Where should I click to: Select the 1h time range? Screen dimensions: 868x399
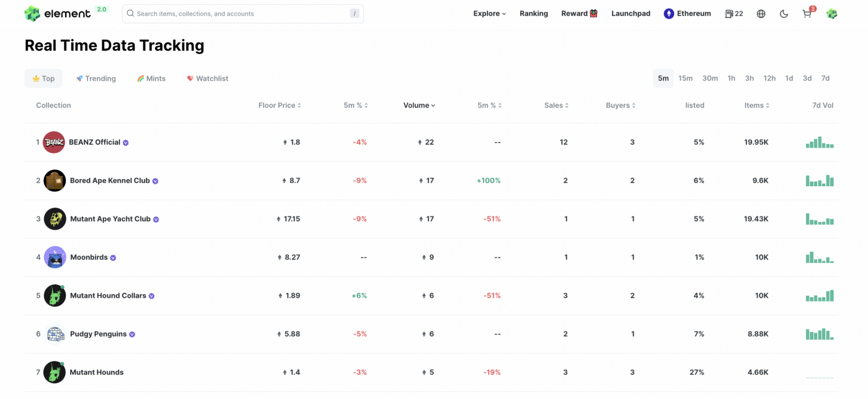(x=732, y=78)
